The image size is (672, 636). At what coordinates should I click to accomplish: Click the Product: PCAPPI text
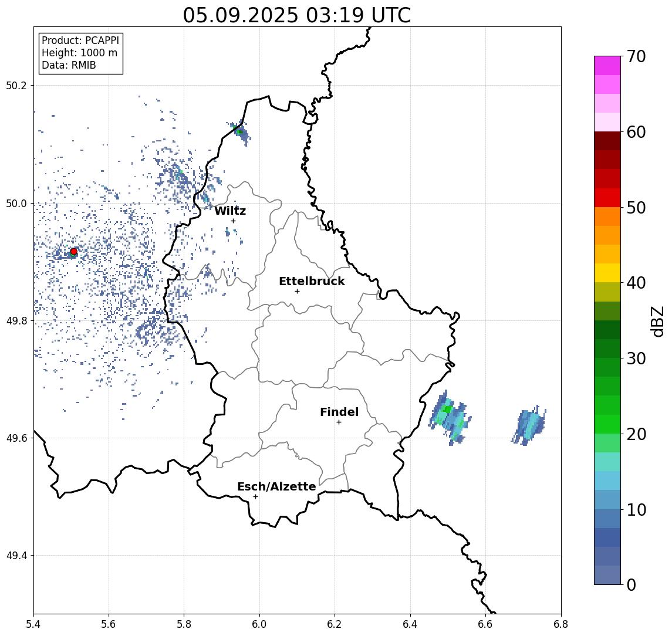80,40
